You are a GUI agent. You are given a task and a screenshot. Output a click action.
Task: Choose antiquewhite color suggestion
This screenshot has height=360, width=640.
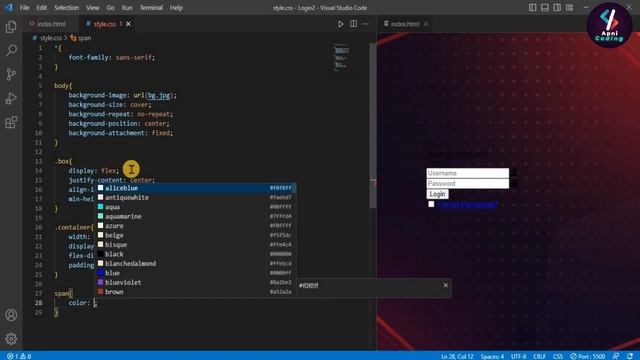(195, 198)
